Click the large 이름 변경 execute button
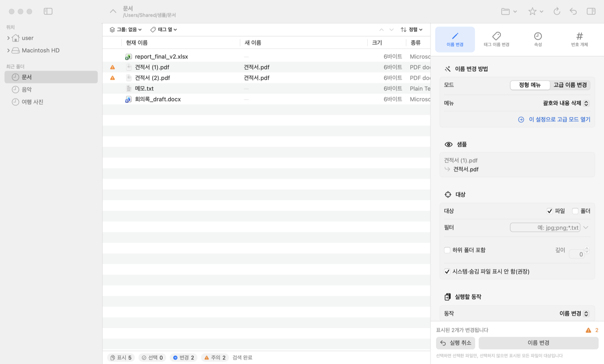 [x=538, y=343]
